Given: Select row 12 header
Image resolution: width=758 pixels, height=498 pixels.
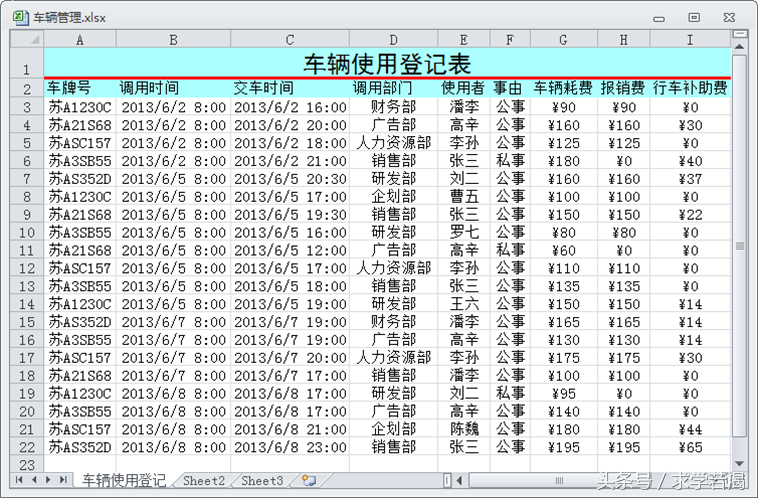Looking at the screenshot, I should 27,268.
